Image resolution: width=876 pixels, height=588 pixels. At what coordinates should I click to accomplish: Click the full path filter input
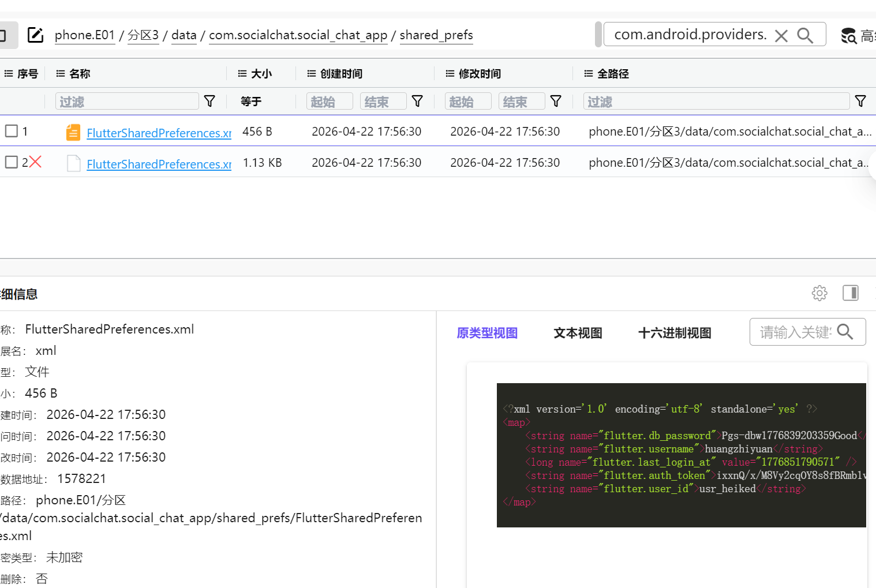pos(717,102)
